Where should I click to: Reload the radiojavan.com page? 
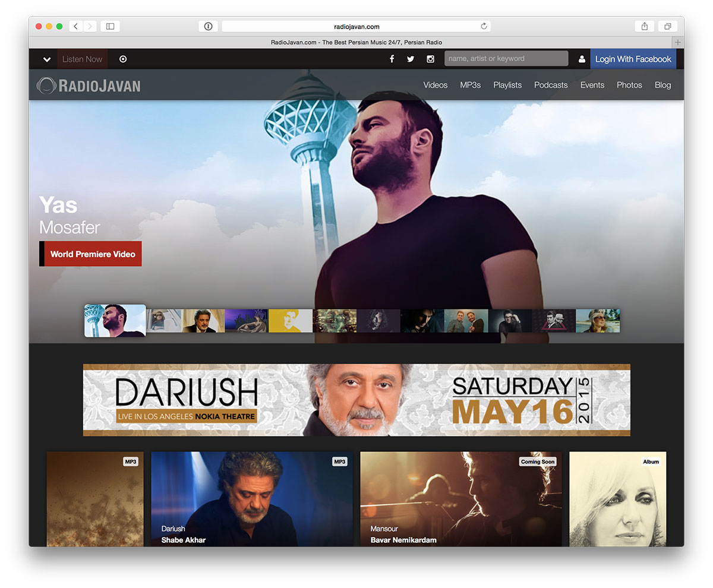pos(484,26)
